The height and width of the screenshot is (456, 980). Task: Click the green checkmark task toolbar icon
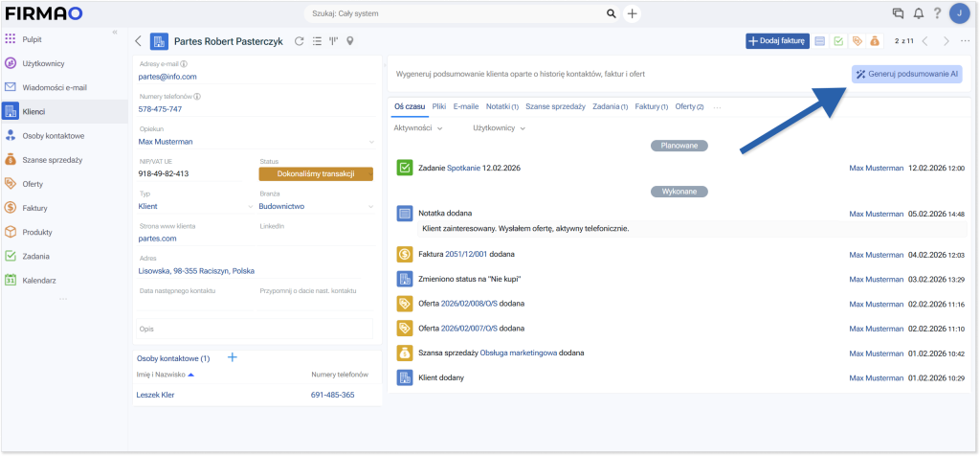pos(838,41)
